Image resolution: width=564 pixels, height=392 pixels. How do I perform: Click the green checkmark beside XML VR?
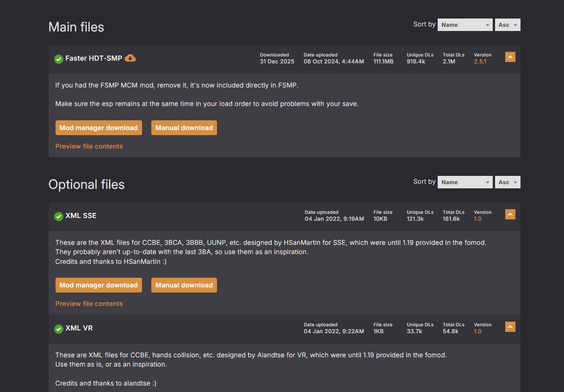(59, 329)
